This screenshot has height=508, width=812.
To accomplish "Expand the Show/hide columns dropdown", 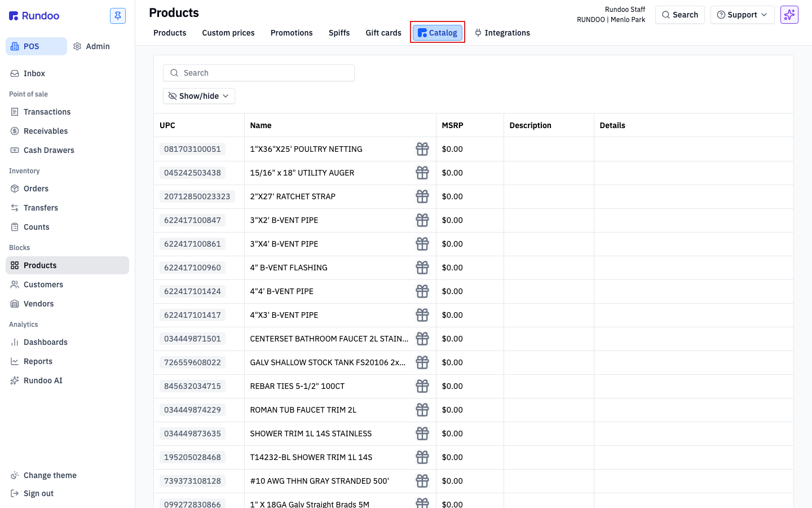I will (199, 96).
